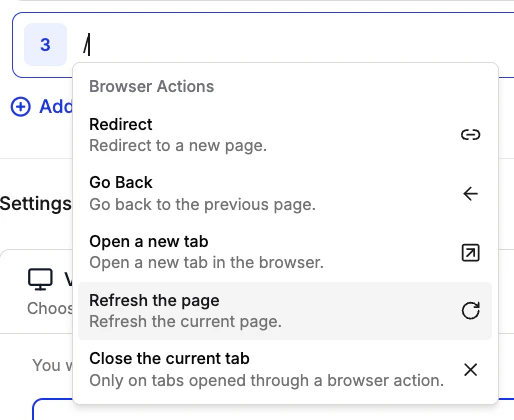Screen dimensions: 514x420
Task: Click the step number 3 badge
Action: [x=45, y=45]
